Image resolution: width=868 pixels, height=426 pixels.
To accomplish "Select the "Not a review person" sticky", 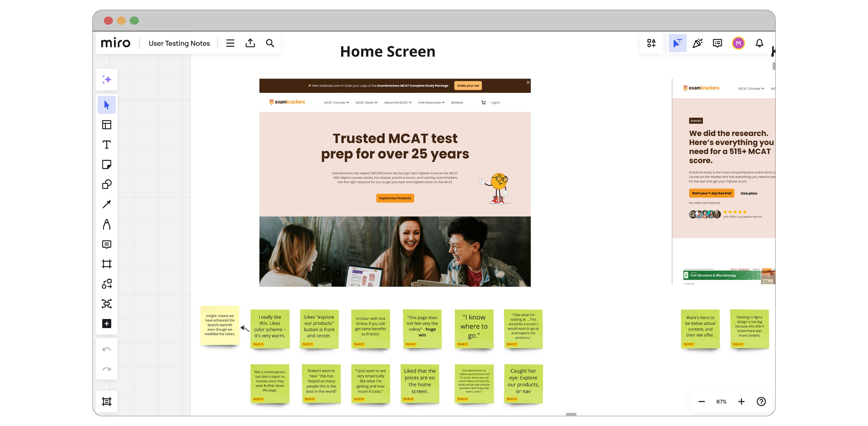I will [x=270, y=384].
